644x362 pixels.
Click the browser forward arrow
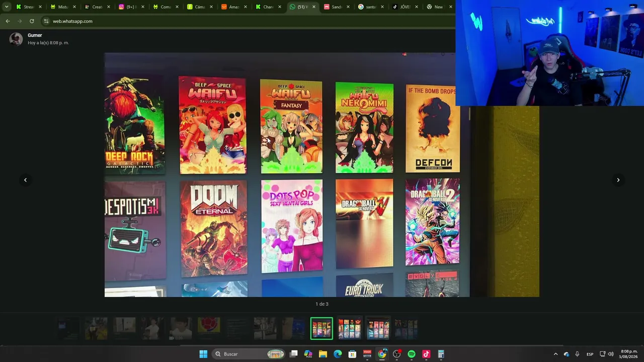click(x=20, y=21)
